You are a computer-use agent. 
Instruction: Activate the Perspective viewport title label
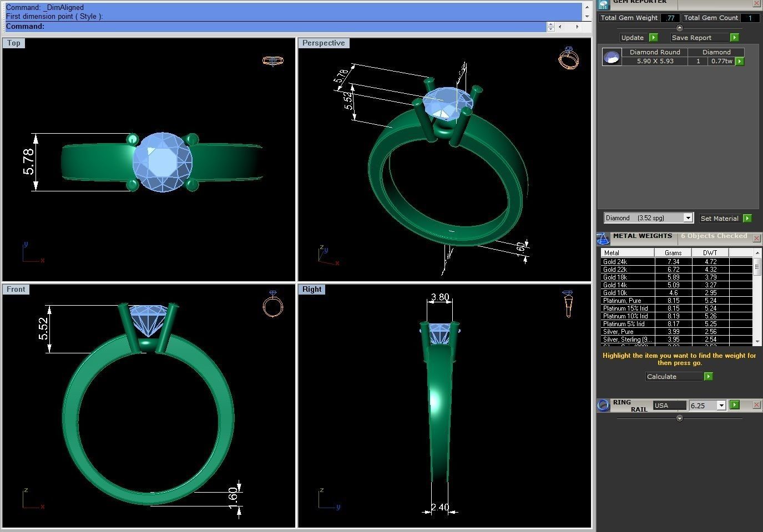point(324,43)
